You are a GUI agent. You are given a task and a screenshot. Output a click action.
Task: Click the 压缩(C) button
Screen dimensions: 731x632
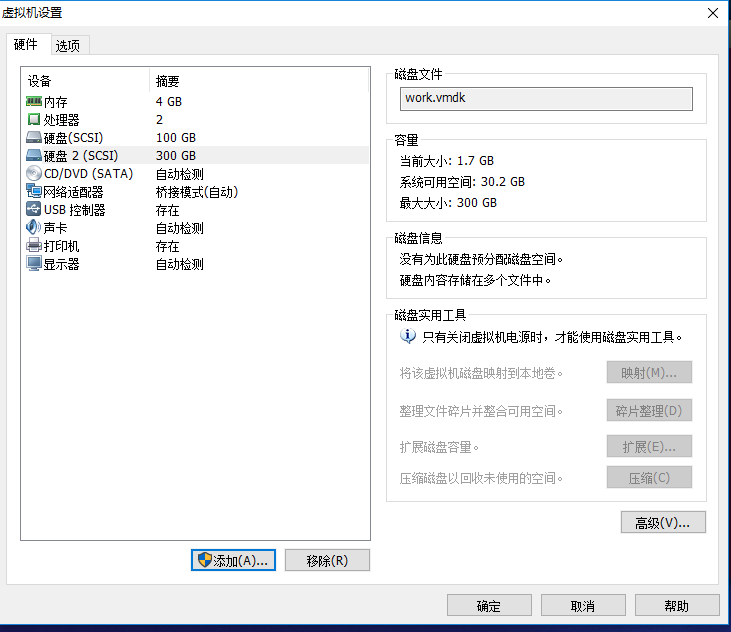[649, 477]
